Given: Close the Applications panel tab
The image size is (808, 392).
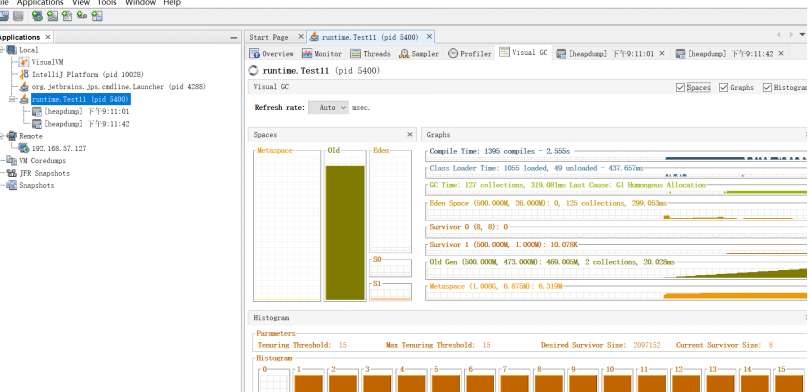Looking at the screenshot, I should 47,37.
